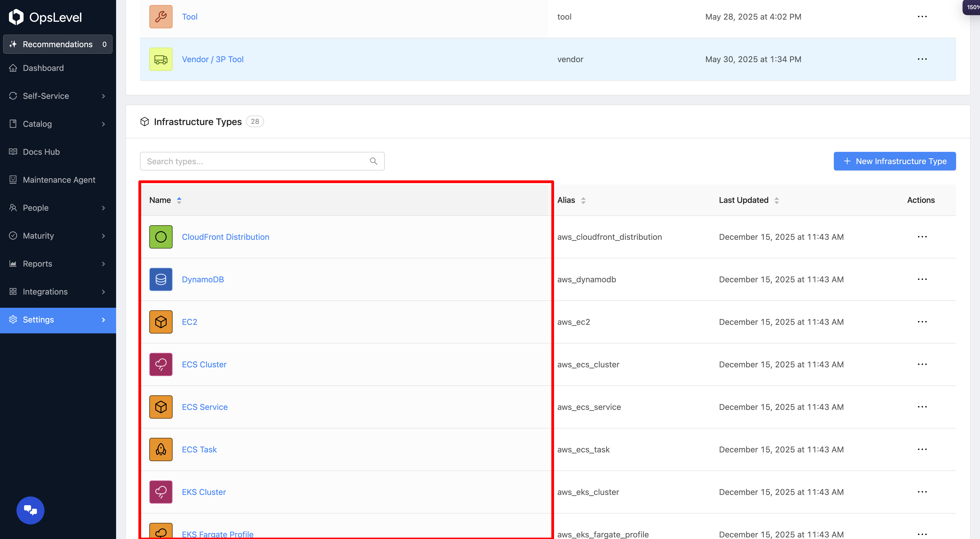Go to Maintenance Agent
Screen dimensions: 980x539
click(x=59, y=180)
